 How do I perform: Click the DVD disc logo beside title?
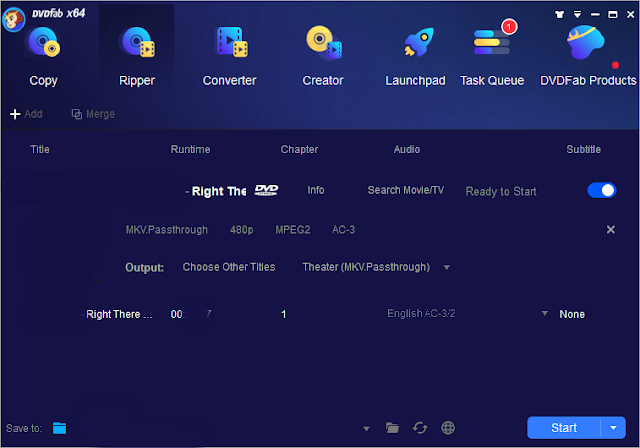[x=266, y=190]
